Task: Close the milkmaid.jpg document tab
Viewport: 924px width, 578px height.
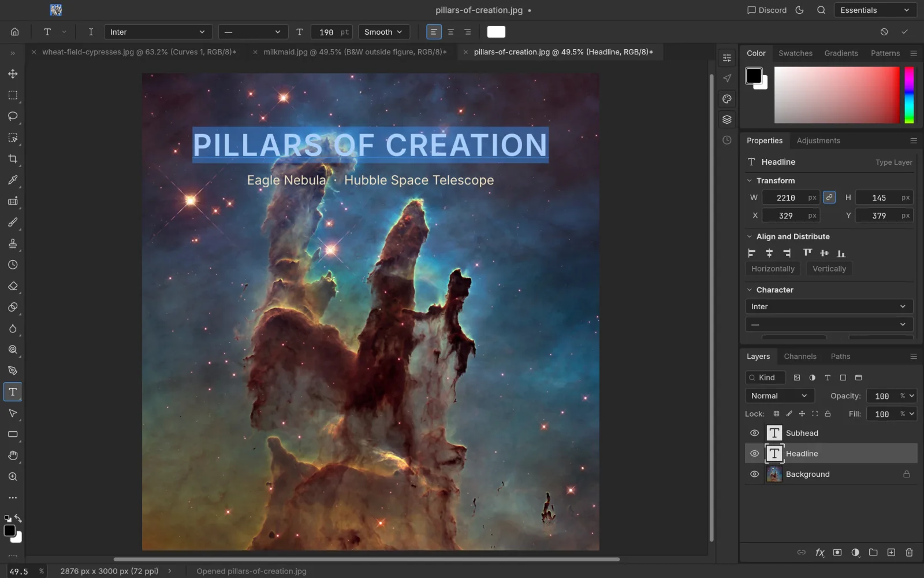Action: pos(255,52)
